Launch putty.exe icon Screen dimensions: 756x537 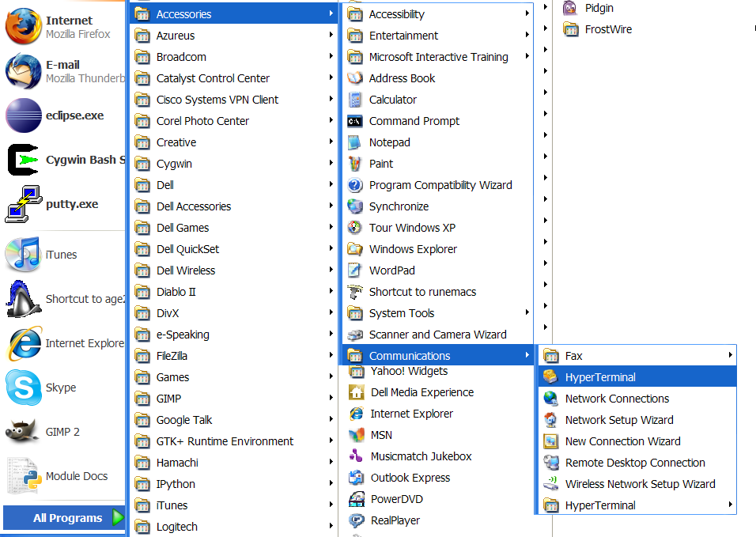24,204
